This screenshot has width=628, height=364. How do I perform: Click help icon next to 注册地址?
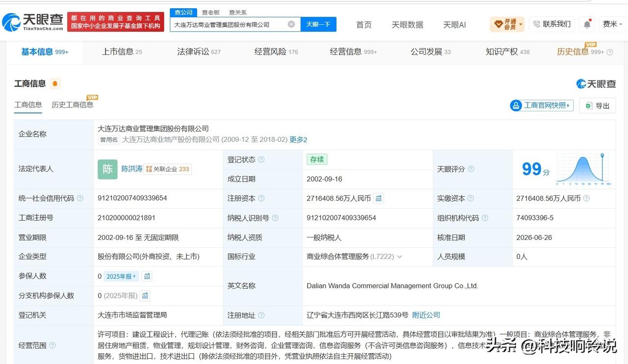pos(262,315)
